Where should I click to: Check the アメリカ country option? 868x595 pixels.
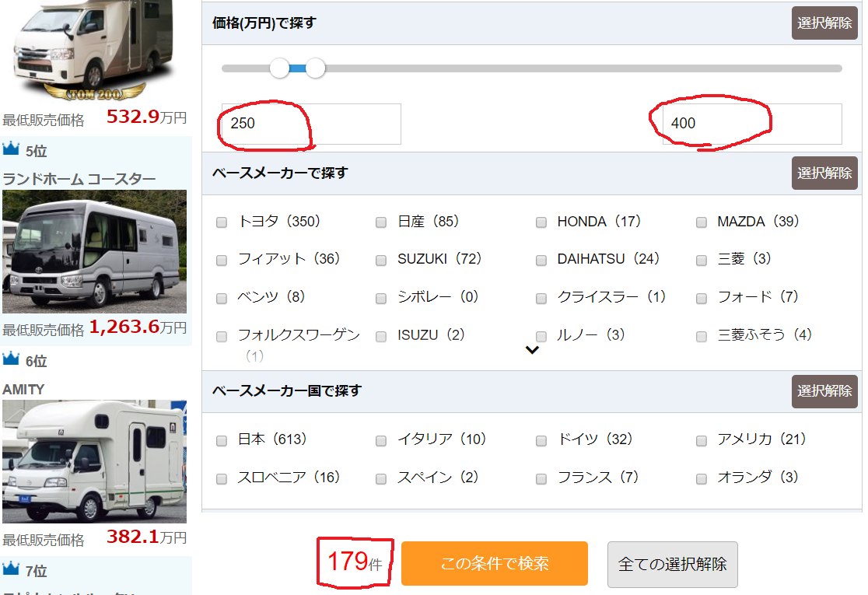[700, 439]
